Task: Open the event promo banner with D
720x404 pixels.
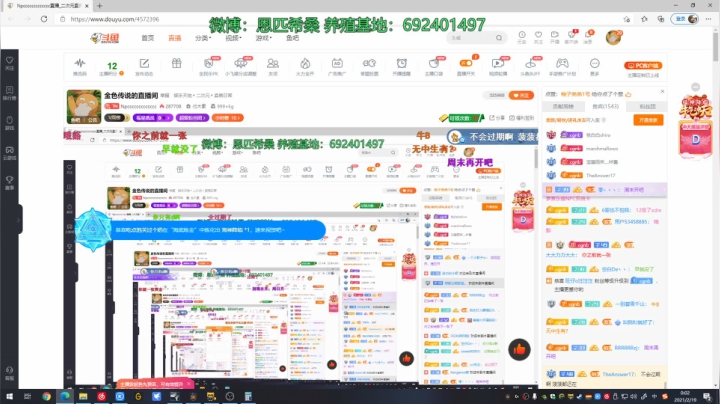Action: [695, 128]
